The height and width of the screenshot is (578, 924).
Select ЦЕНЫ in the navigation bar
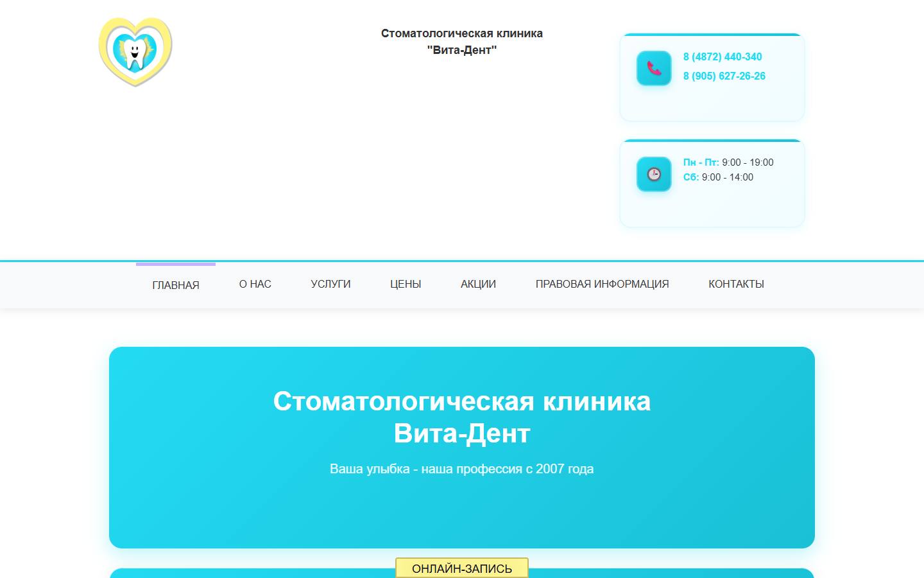click(406, 284)
